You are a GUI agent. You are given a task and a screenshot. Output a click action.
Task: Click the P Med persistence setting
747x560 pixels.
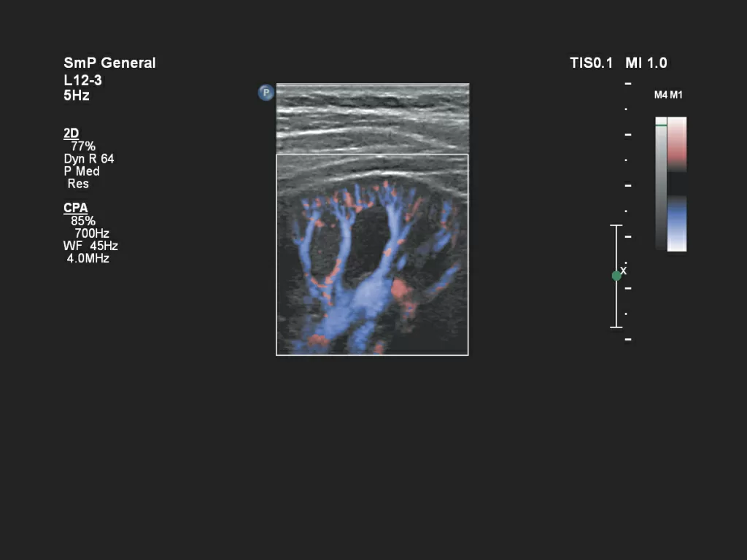point(82,171)
